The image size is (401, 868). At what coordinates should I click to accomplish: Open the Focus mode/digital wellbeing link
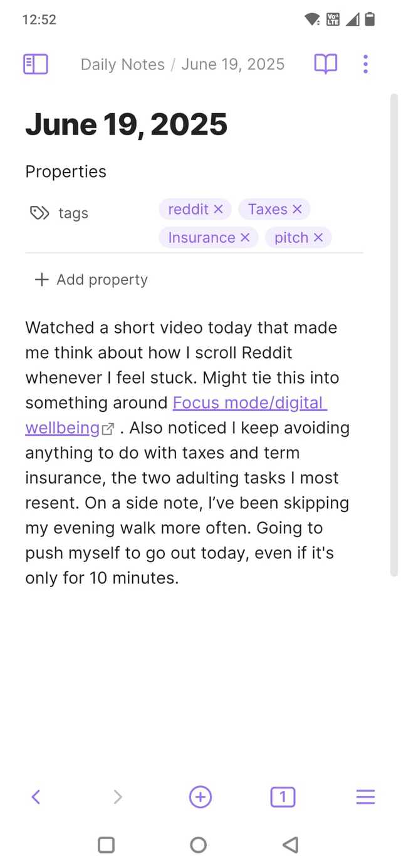coord(249,402)
